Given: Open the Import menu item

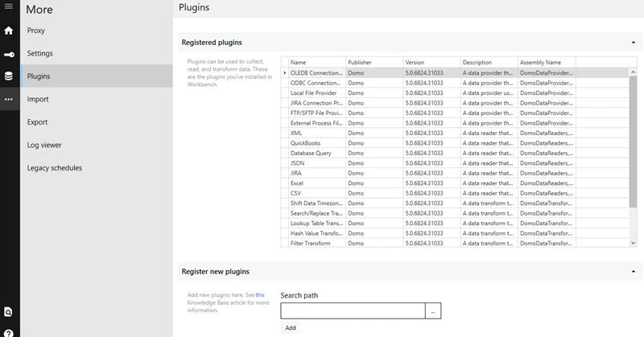Looking at the screenshot, I should click(x=97, y=99).
